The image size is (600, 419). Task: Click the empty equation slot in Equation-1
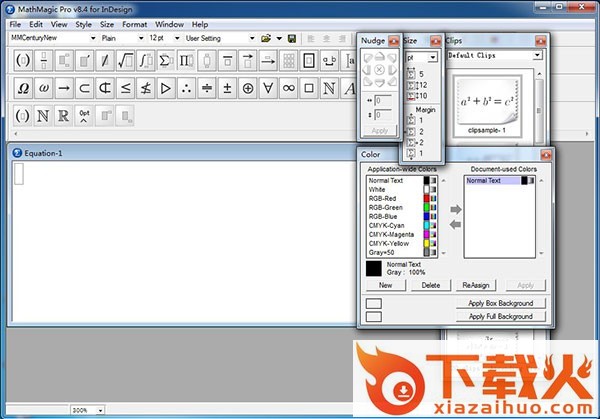point(19,174)
